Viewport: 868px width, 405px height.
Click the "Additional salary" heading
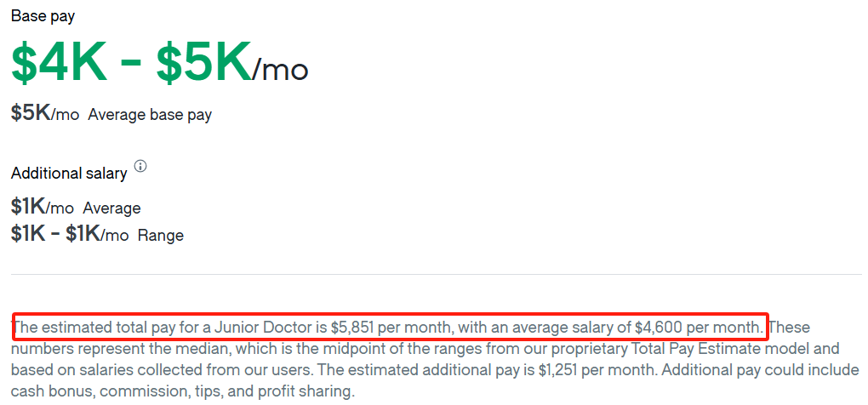pyautogui.click(x=69, y=173)
